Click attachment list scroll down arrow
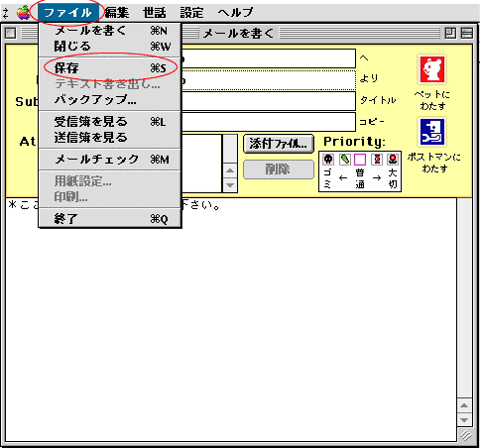Image resolution: width=480 pixels, height=448 pixels. click(230, 185)
